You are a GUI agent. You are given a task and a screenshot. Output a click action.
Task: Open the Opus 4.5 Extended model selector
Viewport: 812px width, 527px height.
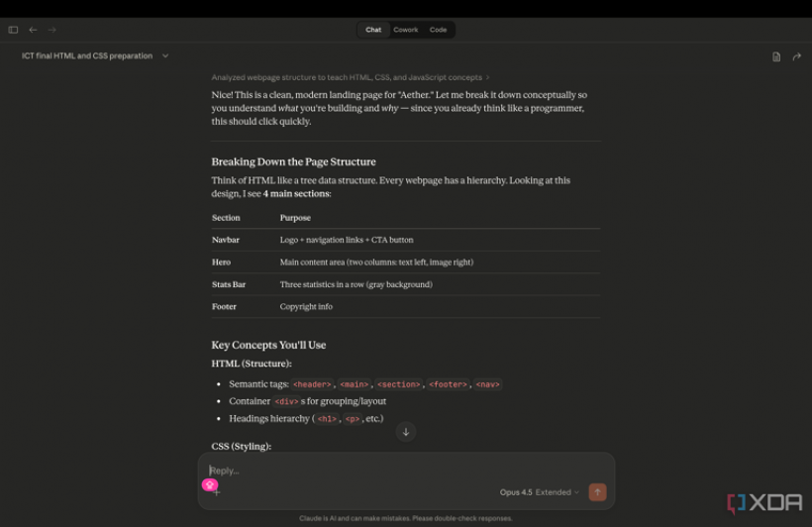pos(540,492)
